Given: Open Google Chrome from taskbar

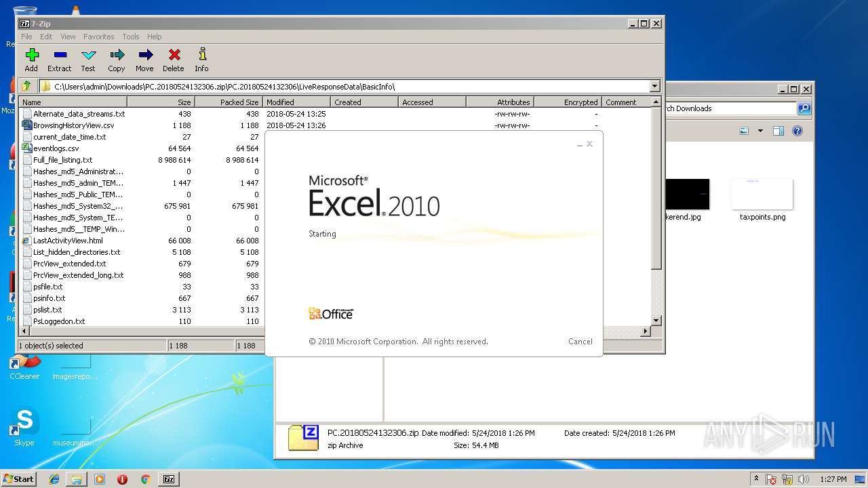Looking at the screenshot, I should click(x=145, y=479).
